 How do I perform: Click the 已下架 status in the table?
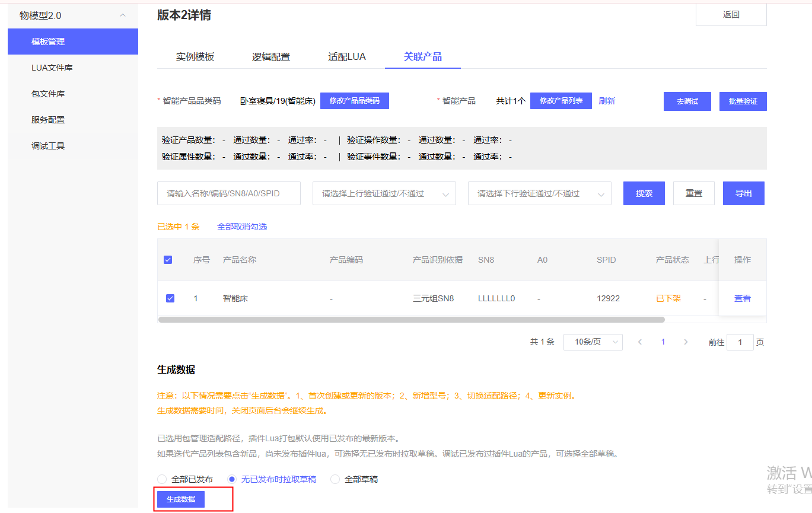(668, 298)
